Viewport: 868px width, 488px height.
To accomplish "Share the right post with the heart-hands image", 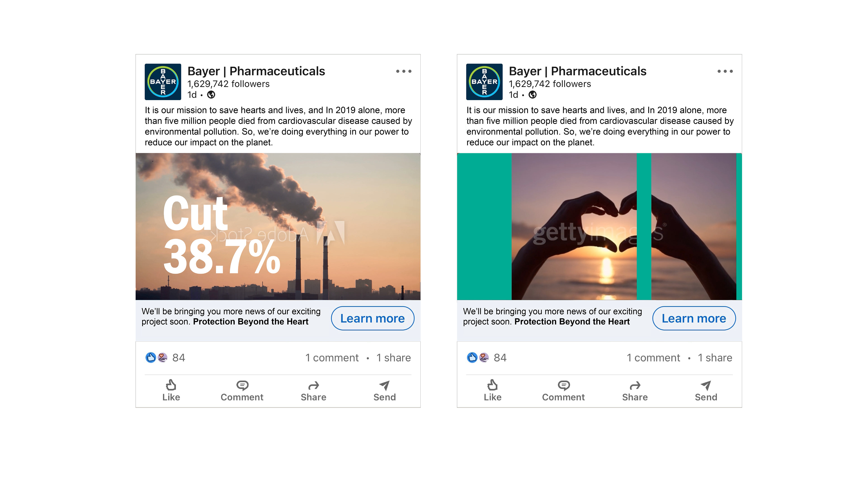I will 635,390.
